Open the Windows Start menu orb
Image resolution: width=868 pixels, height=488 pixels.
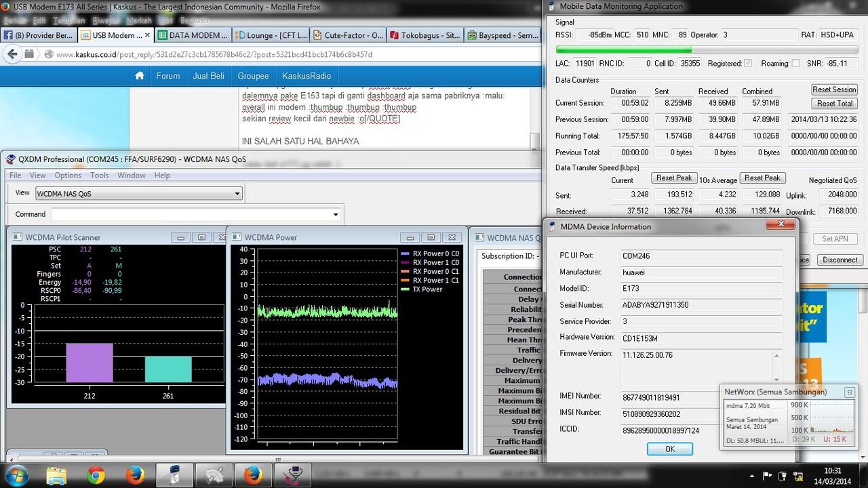pos(16,475)
